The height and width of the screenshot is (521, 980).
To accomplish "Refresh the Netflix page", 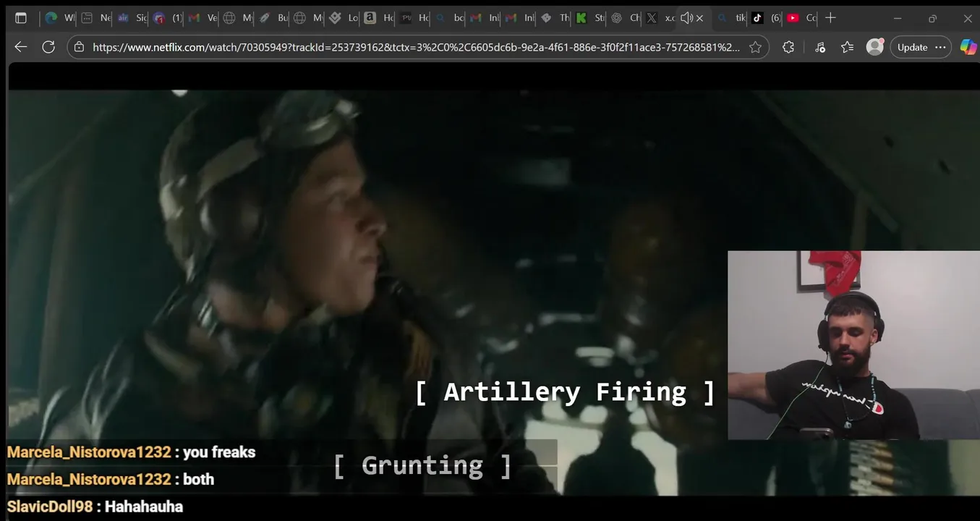I will tap(48, 47).
